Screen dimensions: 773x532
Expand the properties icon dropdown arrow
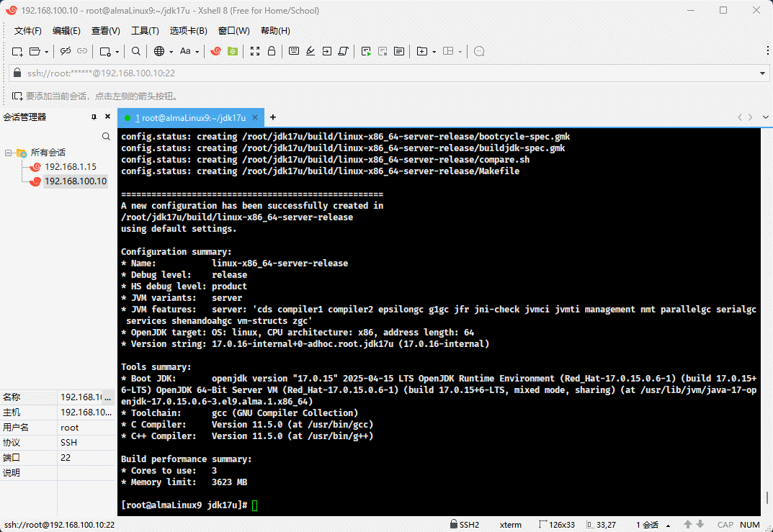(x=117, y=52)
